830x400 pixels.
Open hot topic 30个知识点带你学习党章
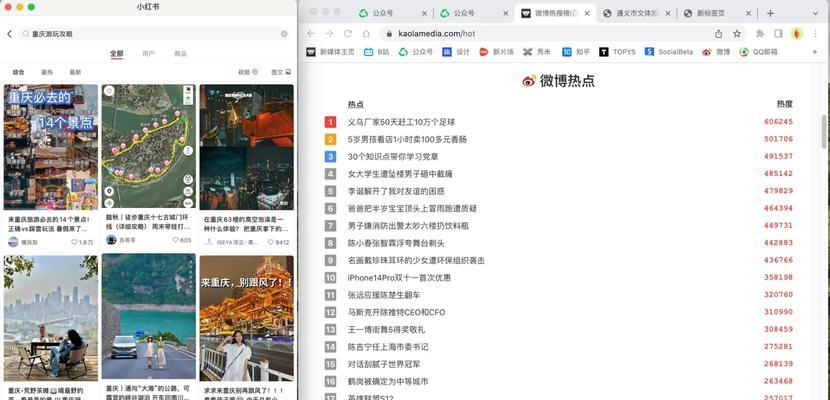point(393,157)
